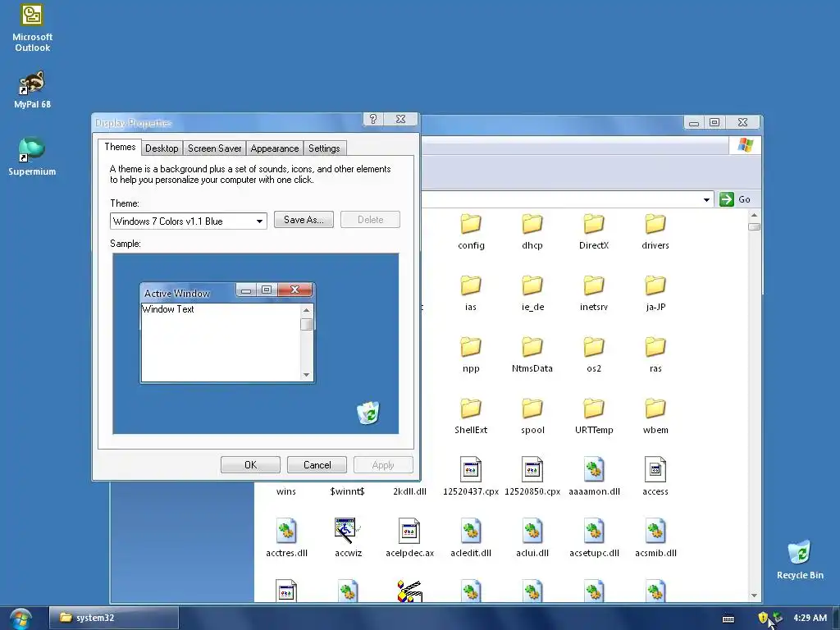Select the accwiz program icon
This screenshot has width=840, height=630.
(x=348, y=532)
